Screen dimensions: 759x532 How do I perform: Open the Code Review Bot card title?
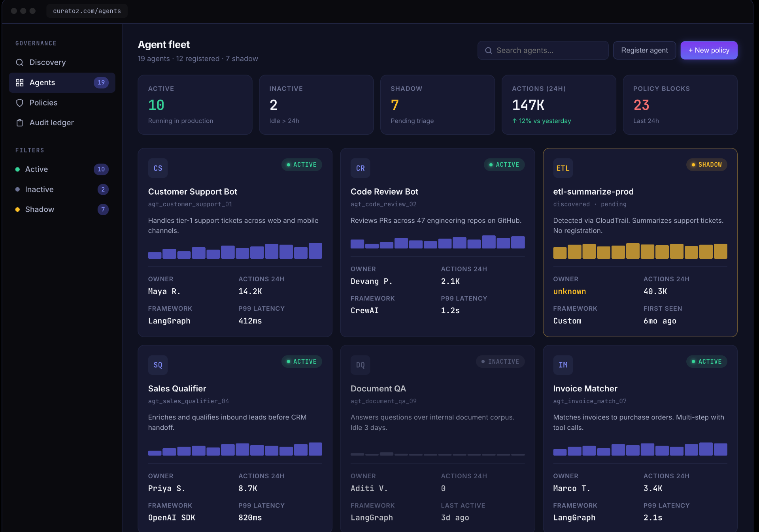pyautogui.click(x=384, y=192)
